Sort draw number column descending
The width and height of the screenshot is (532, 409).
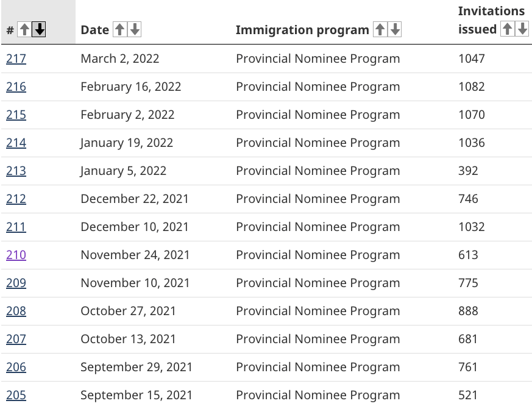click(39, 29)
